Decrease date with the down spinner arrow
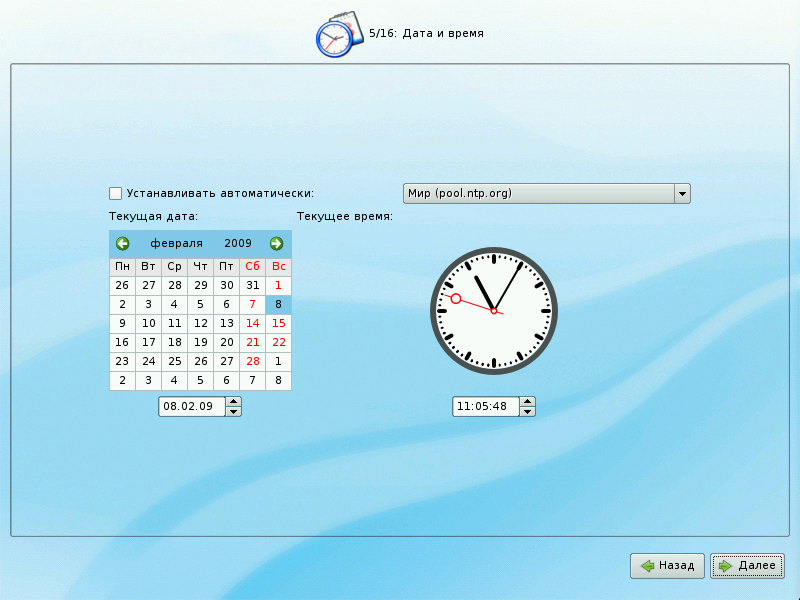Viewport: 800px width, 600px height. (233, 411)
